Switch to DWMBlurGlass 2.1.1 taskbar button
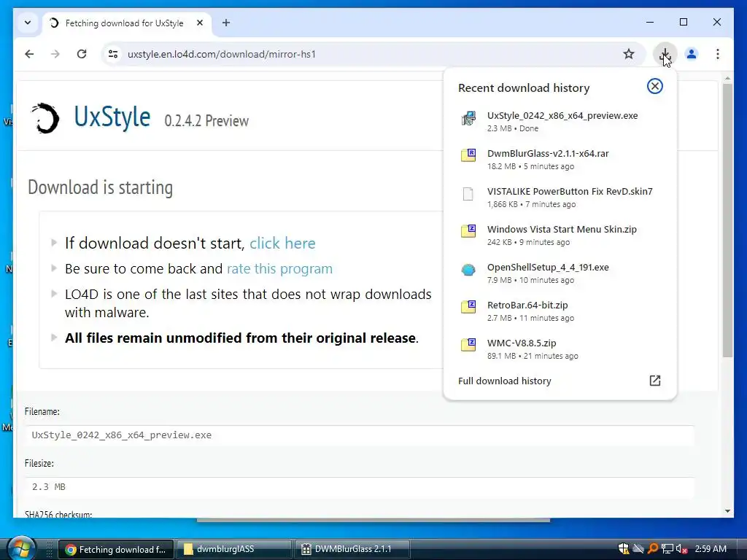 coord(352,549)
